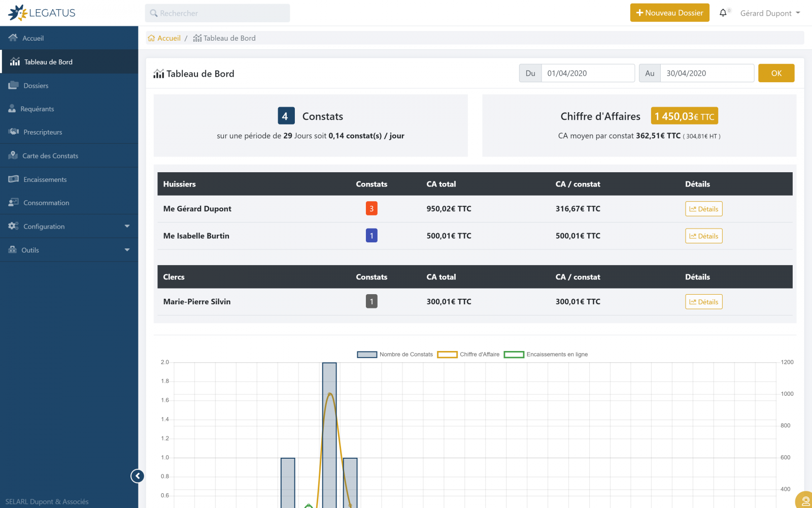Click SELARL Dupont & Associés footer text
812x508 pixels.
tap(47, 502)
